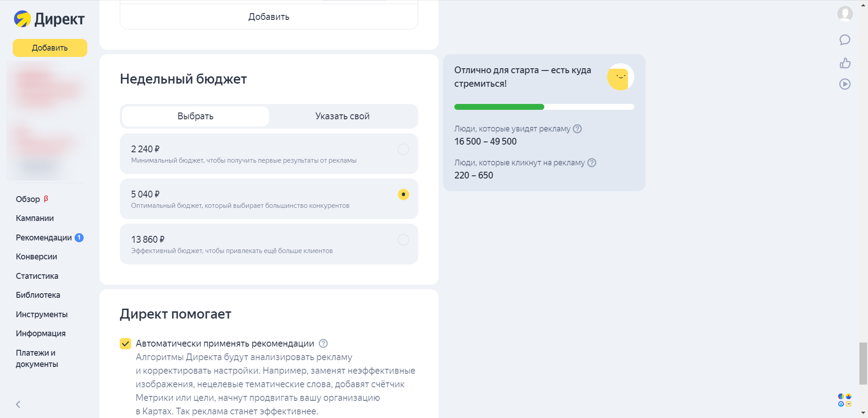
Task: Select the 13 860 ₽ effective budget option
Action: [x=269, y=244]
